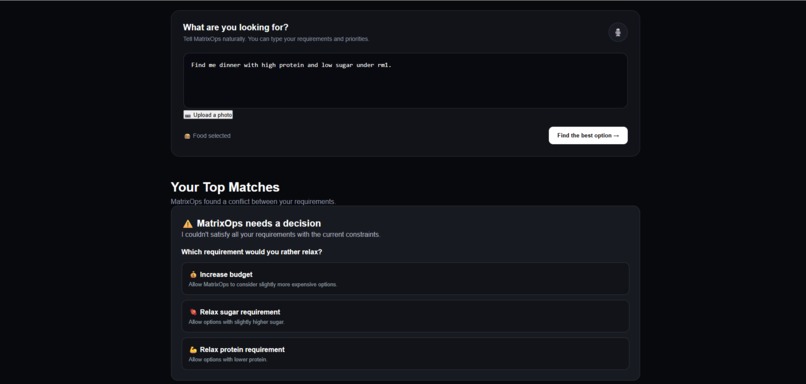The height and width of the screenshot is (384, 806).
Task: Click the Food selected label
Action: pos(211,136)
